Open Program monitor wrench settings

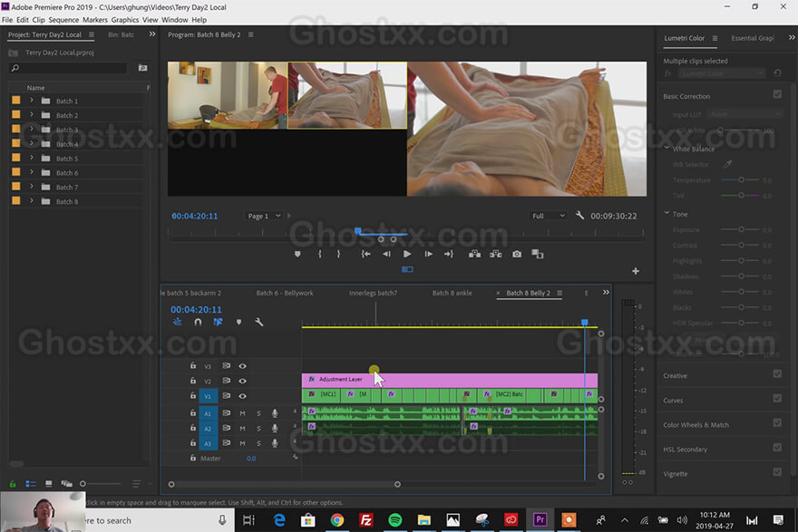[x=579, y=215]
